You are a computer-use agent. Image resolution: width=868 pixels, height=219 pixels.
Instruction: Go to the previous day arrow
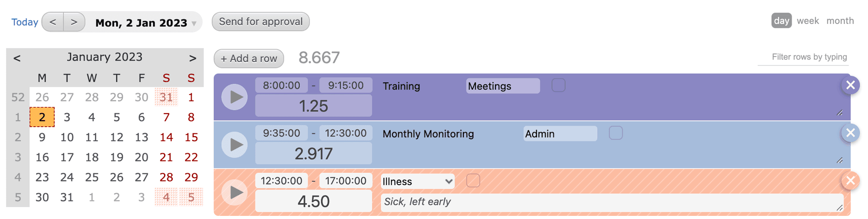(x=53, y=22)
